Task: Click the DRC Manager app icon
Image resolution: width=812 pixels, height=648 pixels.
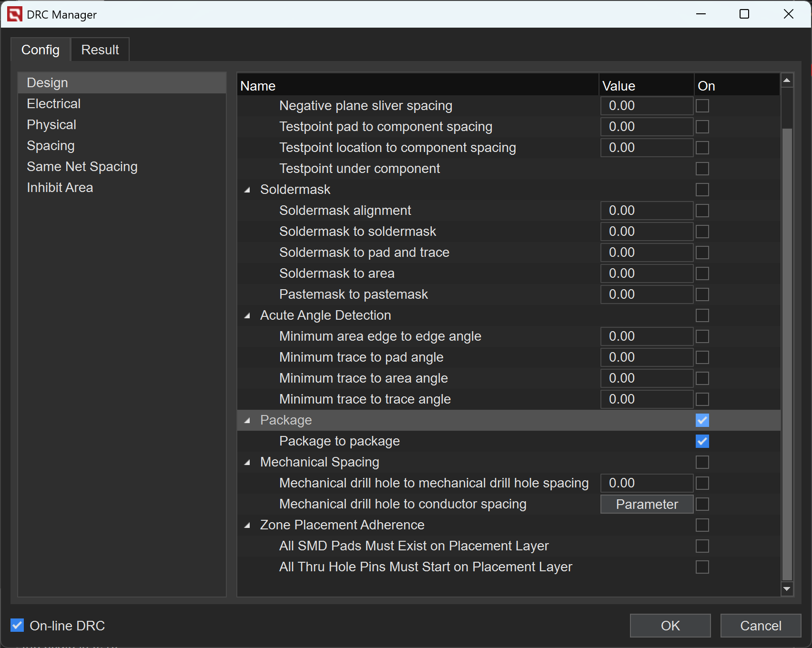Action: click(15, 14)
